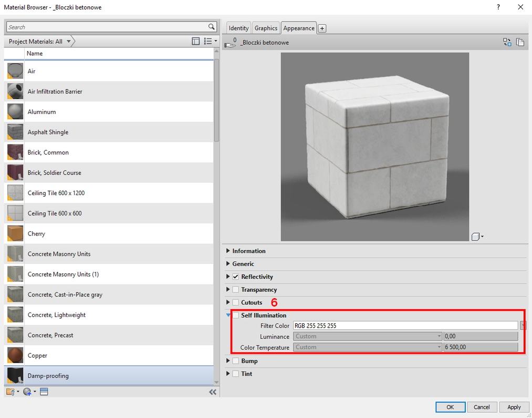Create a new material using the globe icon
The height and width of the screenshot is (418, 532).
point(26,392)
